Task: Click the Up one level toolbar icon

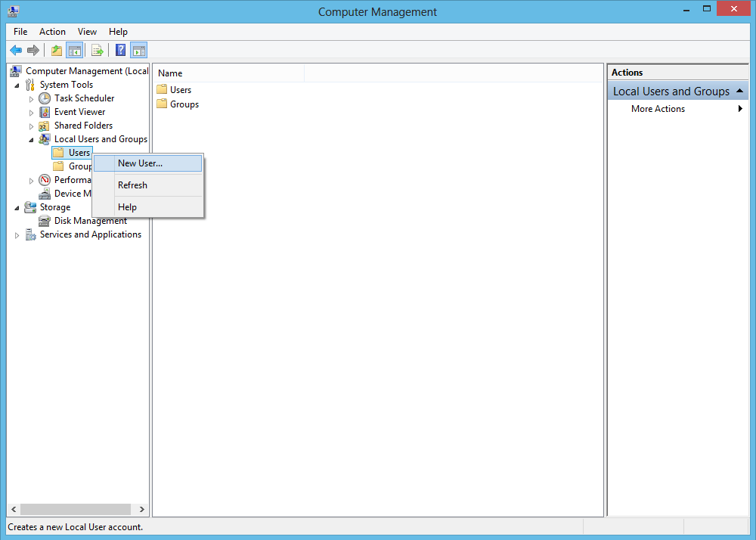Action: pyautogui.click(x=57, y=51)
